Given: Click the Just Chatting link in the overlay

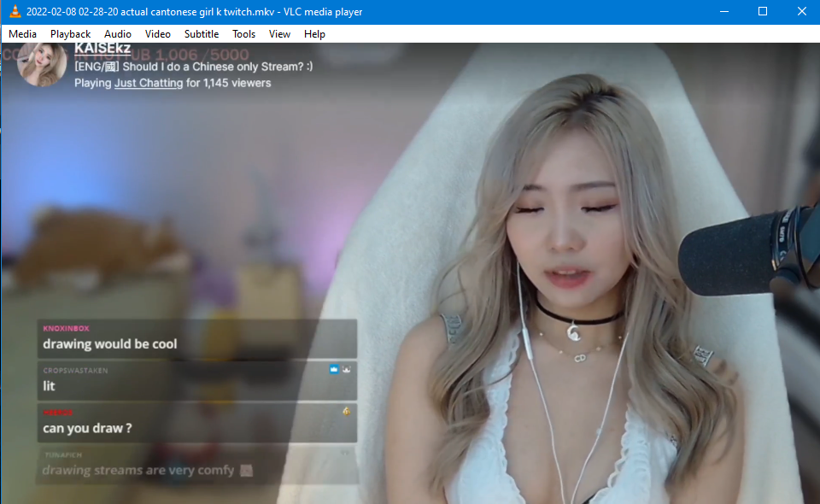Looking at the screenshot, I should coord(149,83).
